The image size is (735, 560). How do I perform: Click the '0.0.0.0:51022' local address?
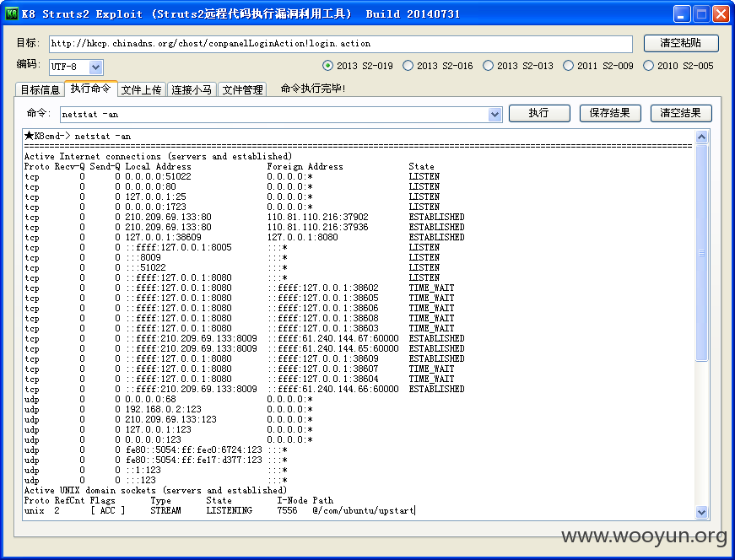click(x=158, y=176)
